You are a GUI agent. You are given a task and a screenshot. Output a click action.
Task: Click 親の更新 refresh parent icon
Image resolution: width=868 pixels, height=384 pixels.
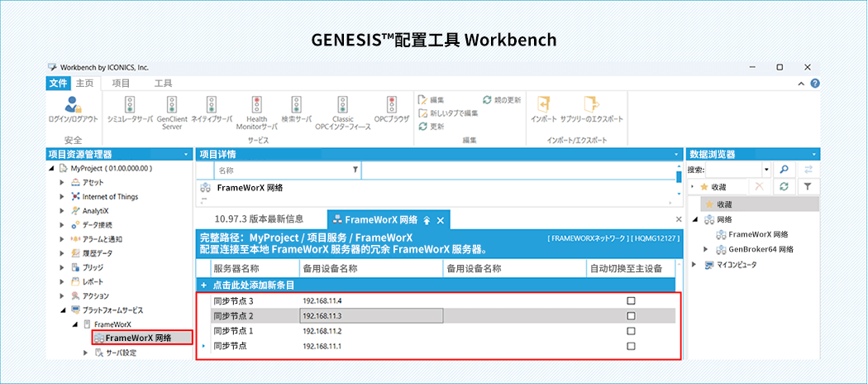487,100
